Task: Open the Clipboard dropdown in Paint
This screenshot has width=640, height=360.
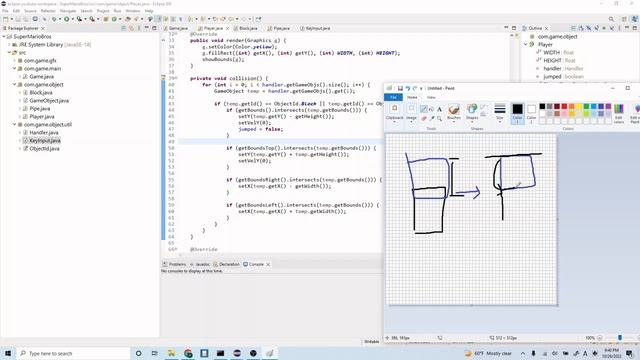Action: pyautogui.click(x=394, y=113)
